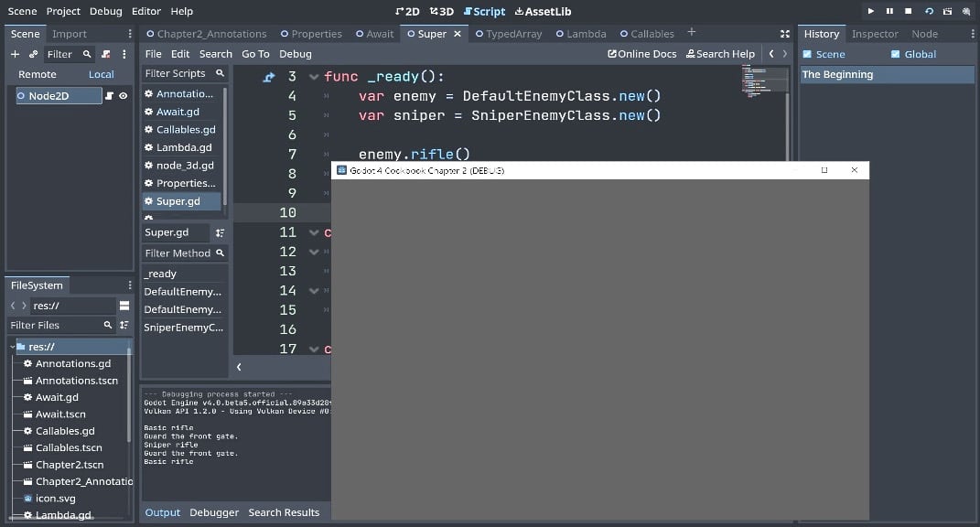Switch scene tree to Local
980x527 pixels.
(x=102, y=74)
